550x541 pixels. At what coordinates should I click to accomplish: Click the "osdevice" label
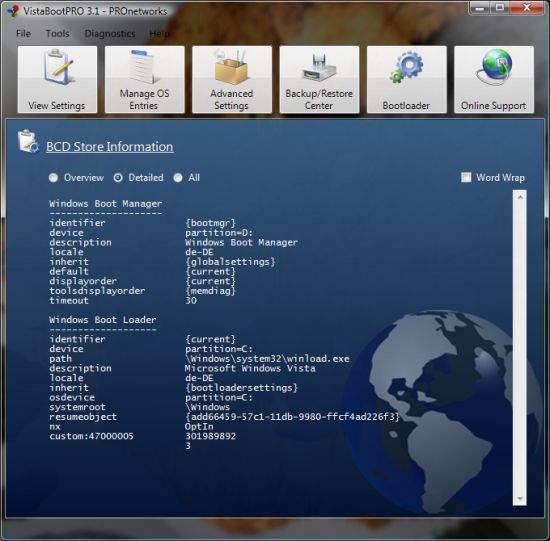click(72, 397)
